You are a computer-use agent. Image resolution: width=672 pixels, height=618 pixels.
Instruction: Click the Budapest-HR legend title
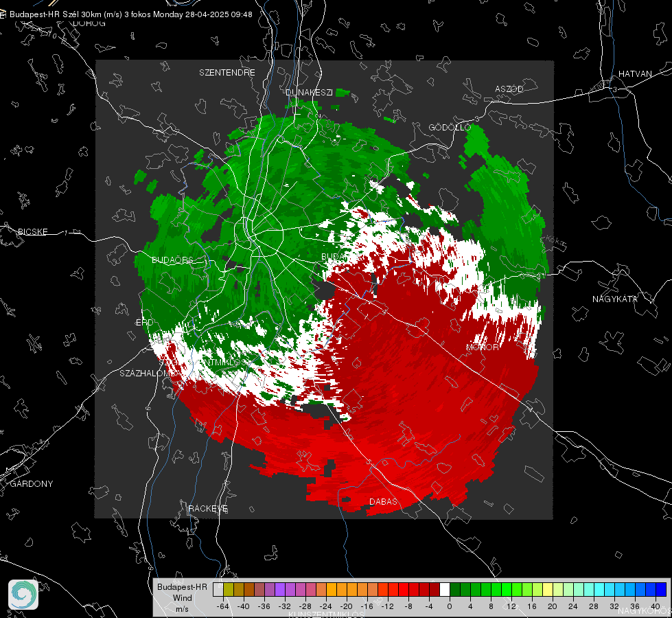point(182,586)
